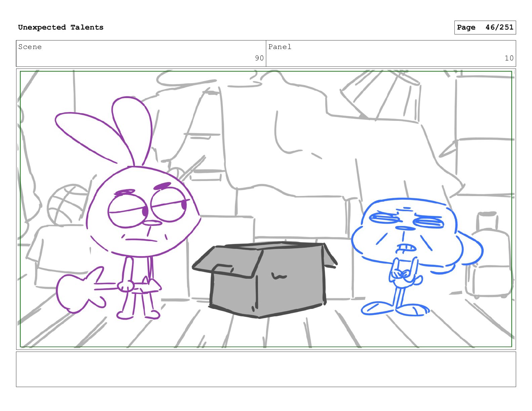
Task: Click the panel number '10'
Action: [x=509, y=58]
